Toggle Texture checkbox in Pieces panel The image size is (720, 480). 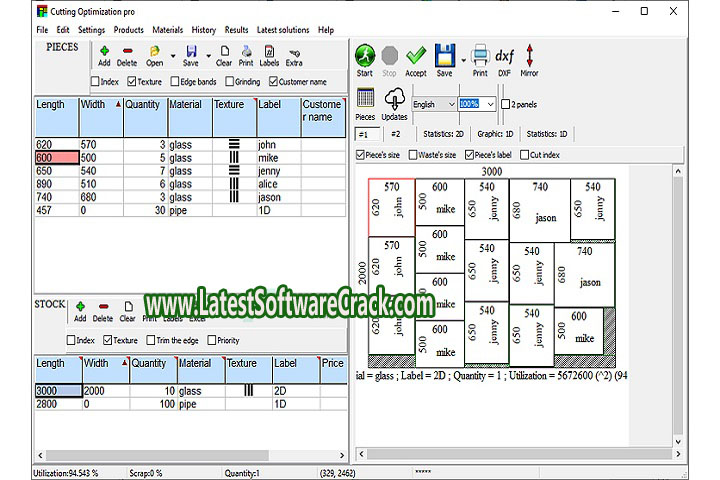pyautogui.click(x=132, y=81)
